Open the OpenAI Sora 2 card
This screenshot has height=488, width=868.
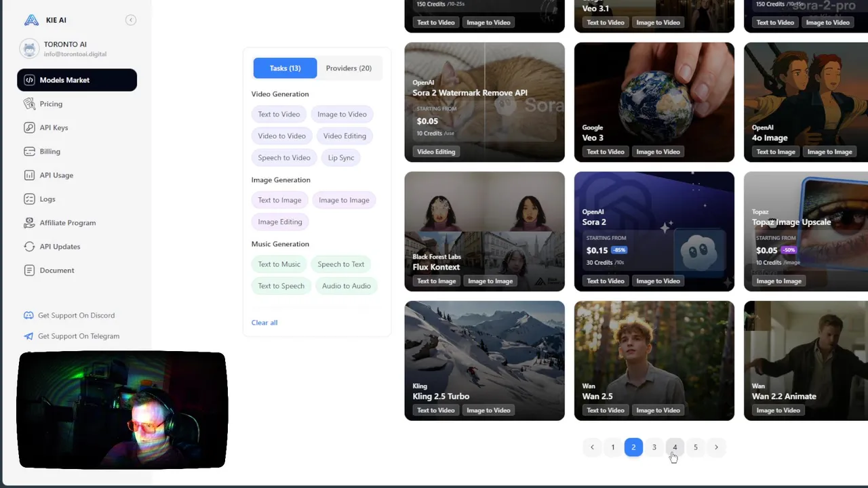coord(654,232)
